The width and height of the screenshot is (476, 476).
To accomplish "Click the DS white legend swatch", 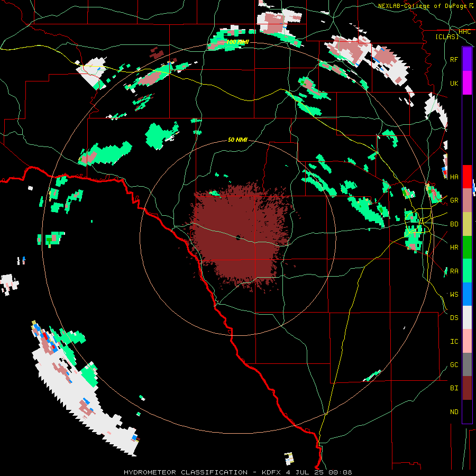I will coord(467,317).
